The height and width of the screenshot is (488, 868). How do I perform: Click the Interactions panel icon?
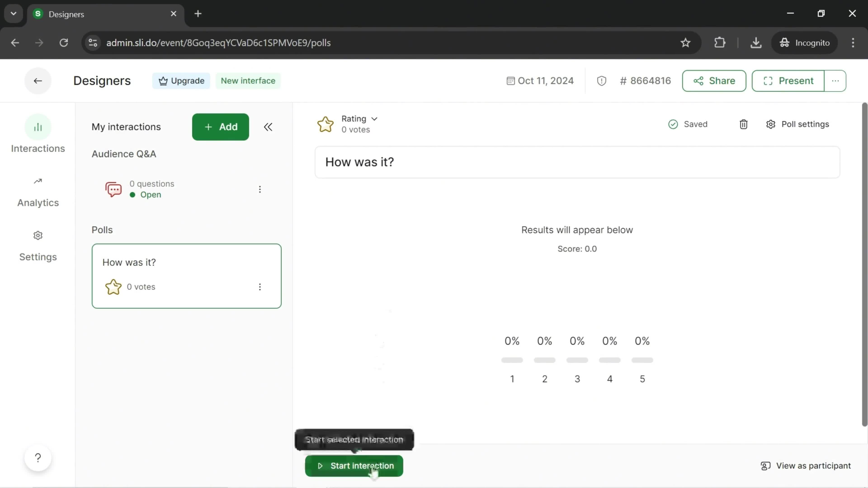coord(38,127)
